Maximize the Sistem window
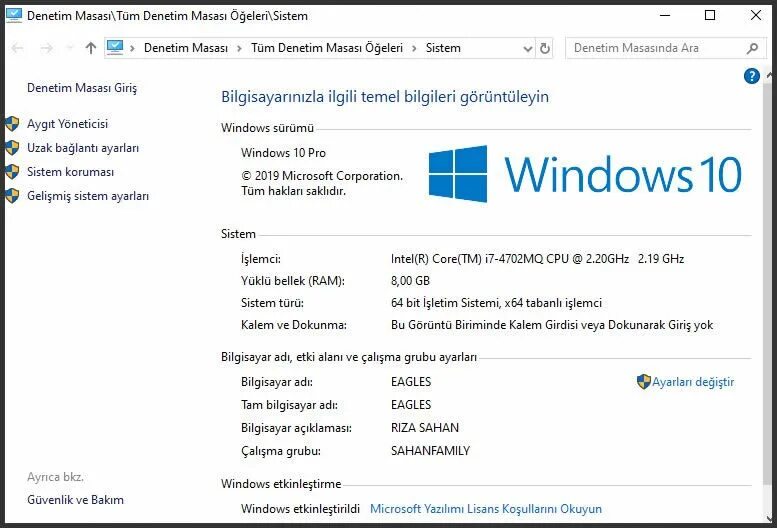The height and width of the screenshot is (528, 777). coord(710,15)
